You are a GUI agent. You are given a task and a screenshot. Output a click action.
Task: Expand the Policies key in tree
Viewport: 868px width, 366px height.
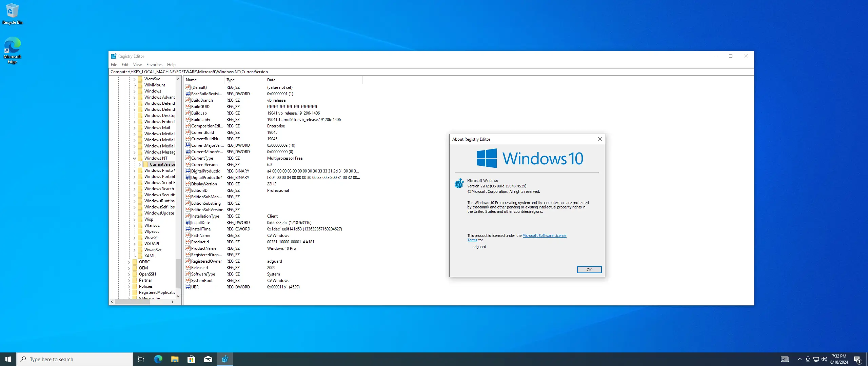point(129,286)
